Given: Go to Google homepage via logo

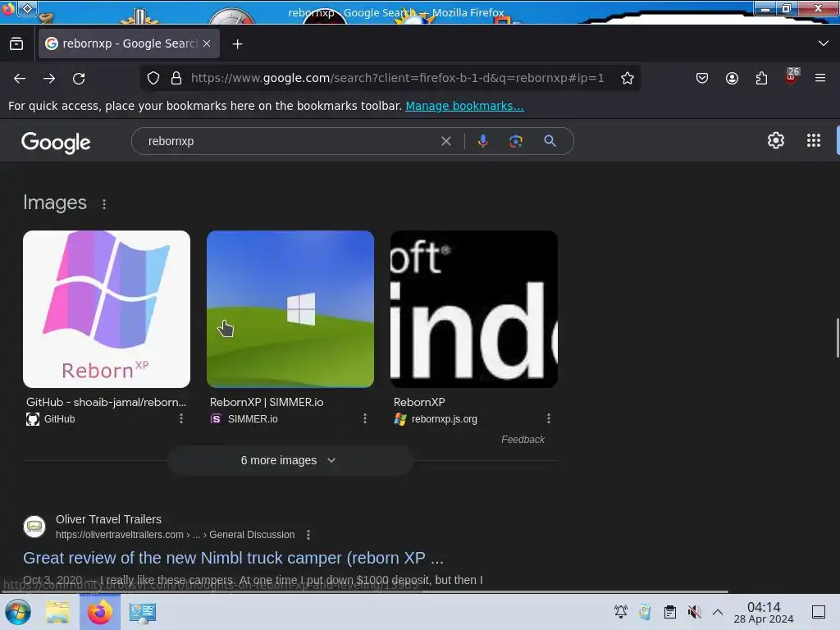Looking at the screenshot, I should tap(56, 142).
